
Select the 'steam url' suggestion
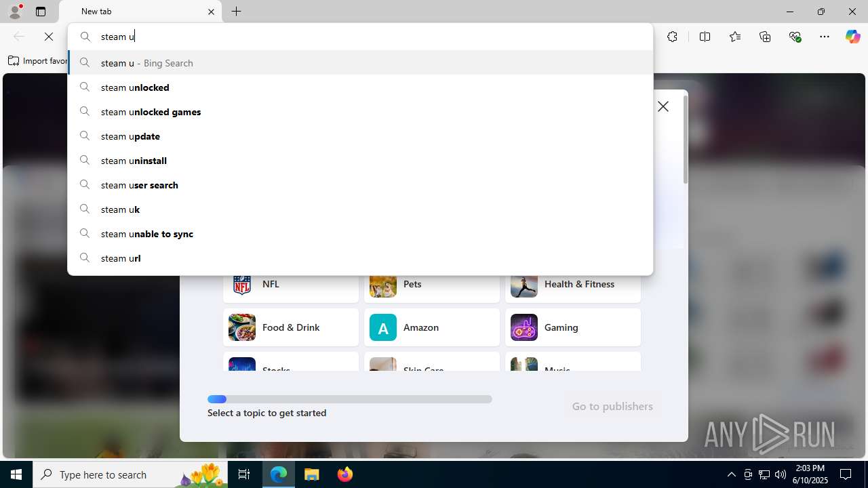(360, 258)
